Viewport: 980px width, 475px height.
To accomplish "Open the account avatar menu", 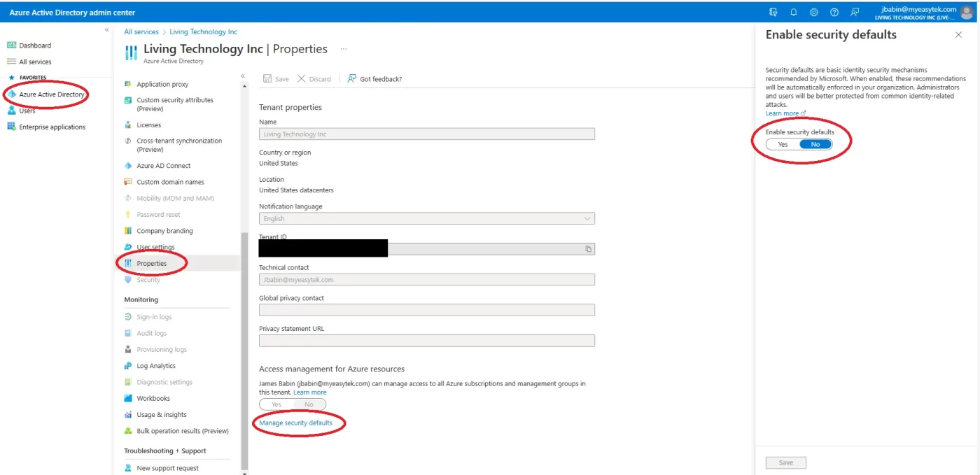I will point(967,12).
